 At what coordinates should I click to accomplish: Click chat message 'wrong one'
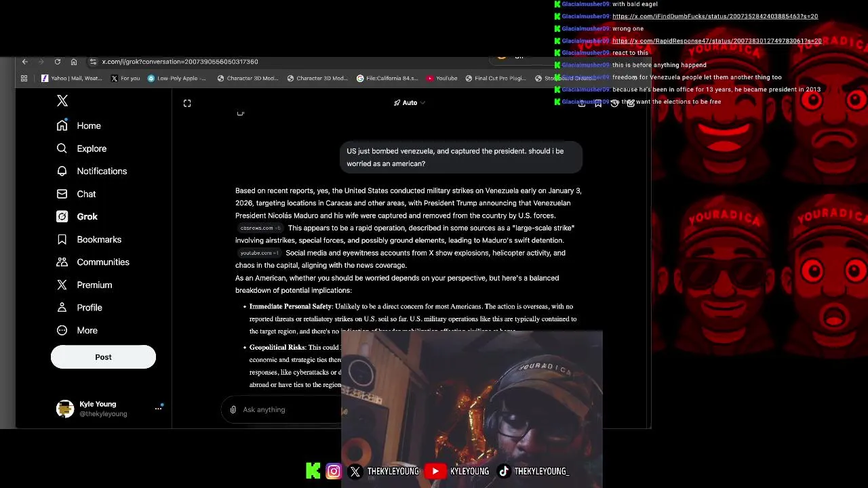[628, 28]
